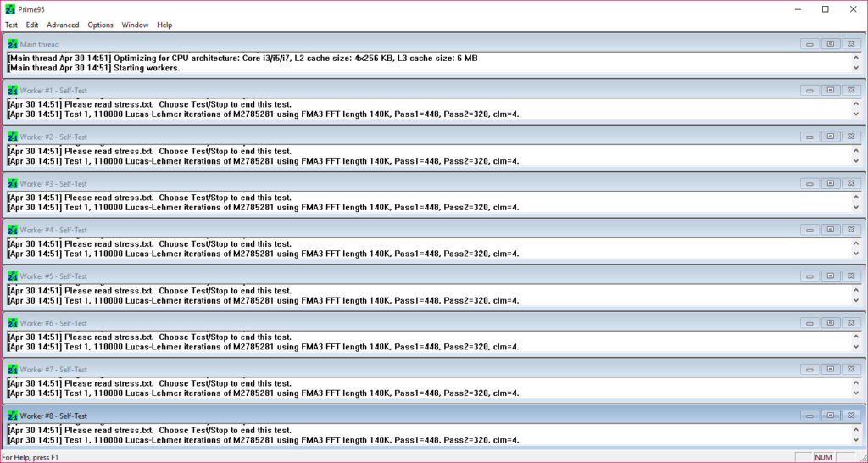Click the Worker #7 window icon

click(13, 370)
